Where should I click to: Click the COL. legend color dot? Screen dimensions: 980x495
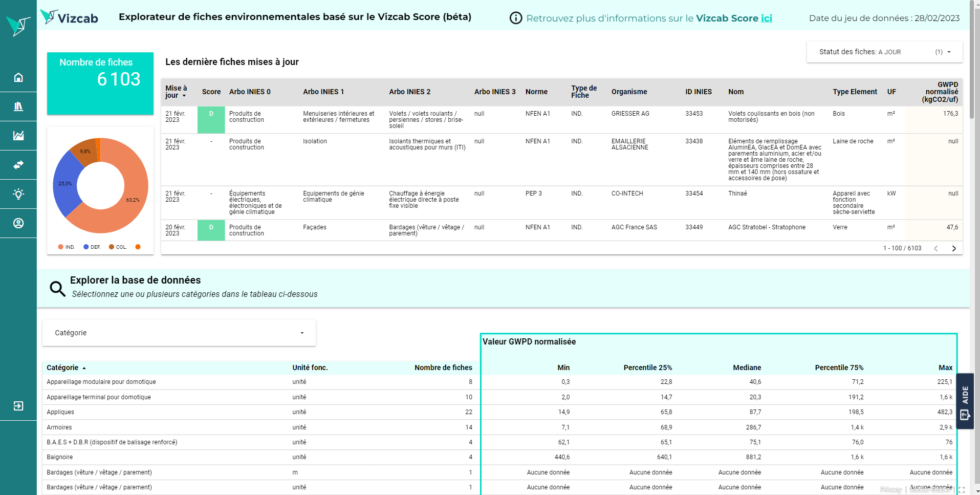pyautogui.click(x=112, y=247)
